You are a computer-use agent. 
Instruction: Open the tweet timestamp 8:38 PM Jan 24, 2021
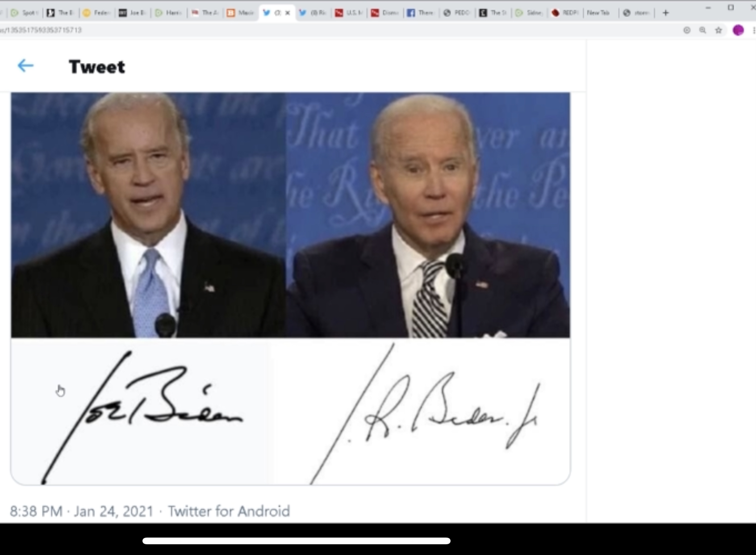click(x=81, y=511)
